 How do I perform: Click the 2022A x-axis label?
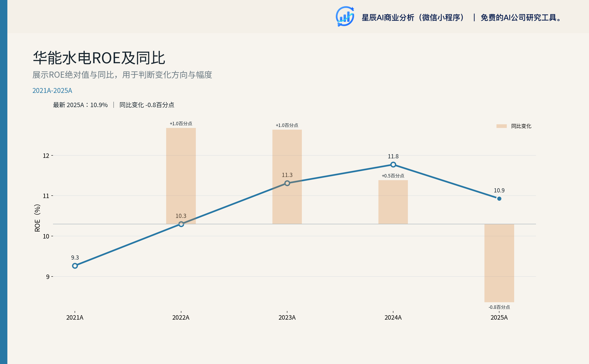click(181, 317)
